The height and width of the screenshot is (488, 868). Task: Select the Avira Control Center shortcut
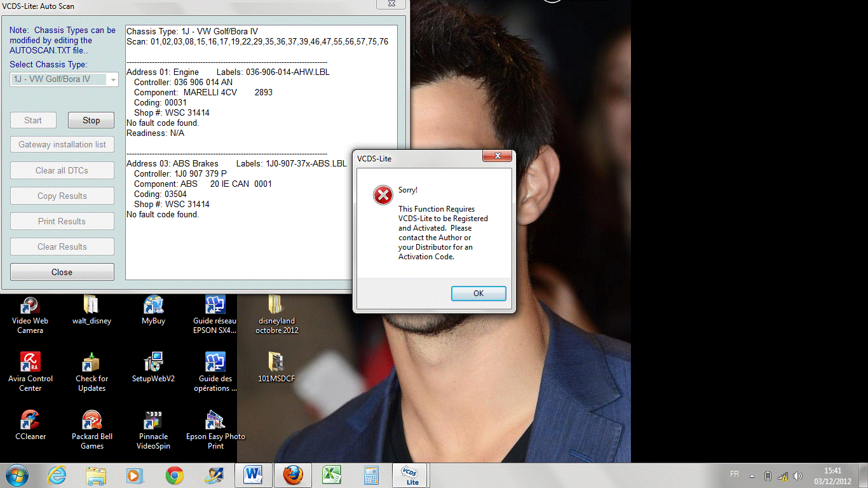[x=30, y=372]
